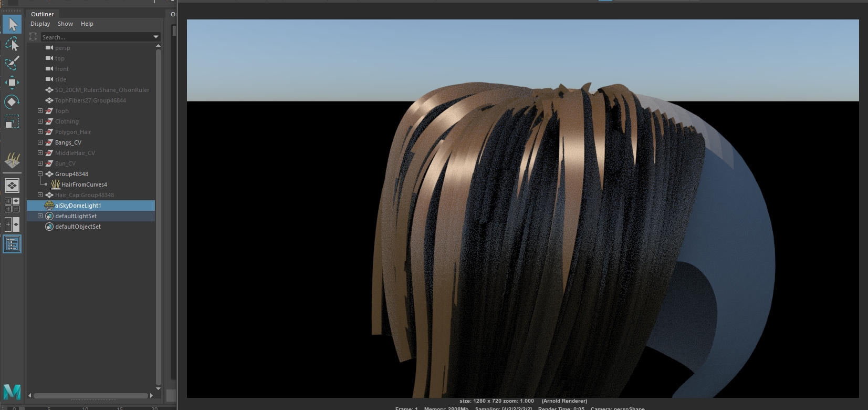The width and height of the screenshot is (868, 410).
Task: Open the Outliner search filter dropdown
Action: [156, 37]
